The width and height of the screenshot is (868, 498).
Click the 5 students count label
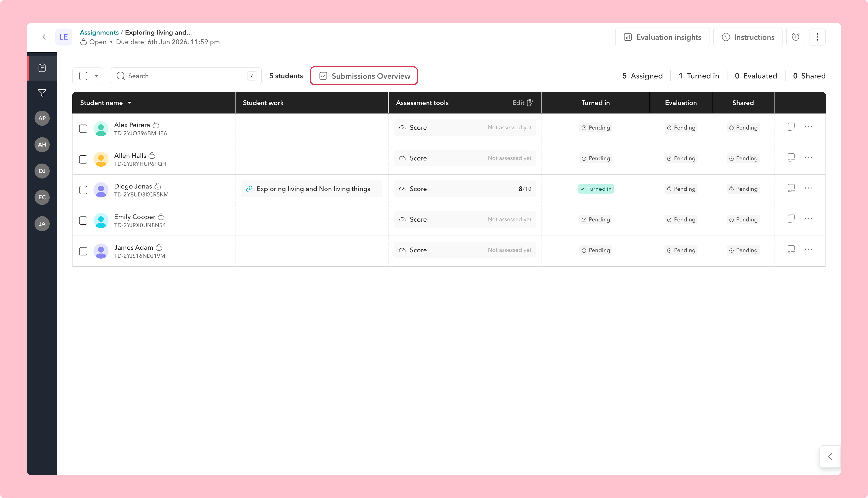286,76
